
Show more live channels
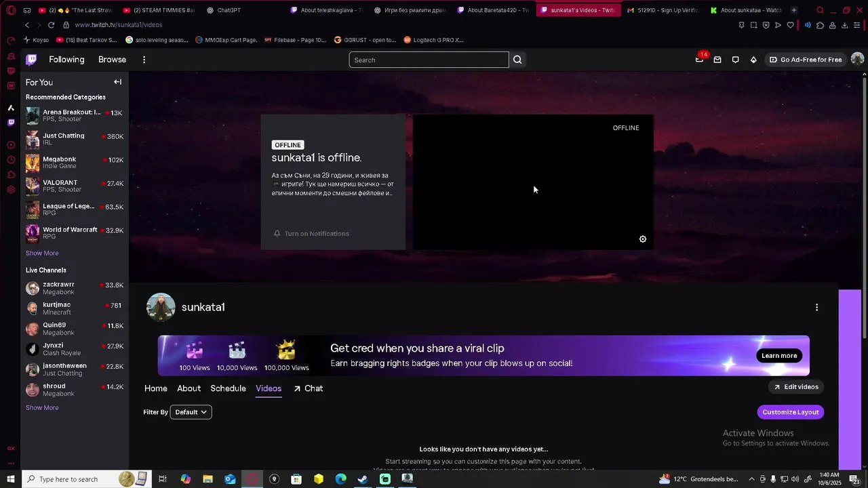click(x=42, y=407)
